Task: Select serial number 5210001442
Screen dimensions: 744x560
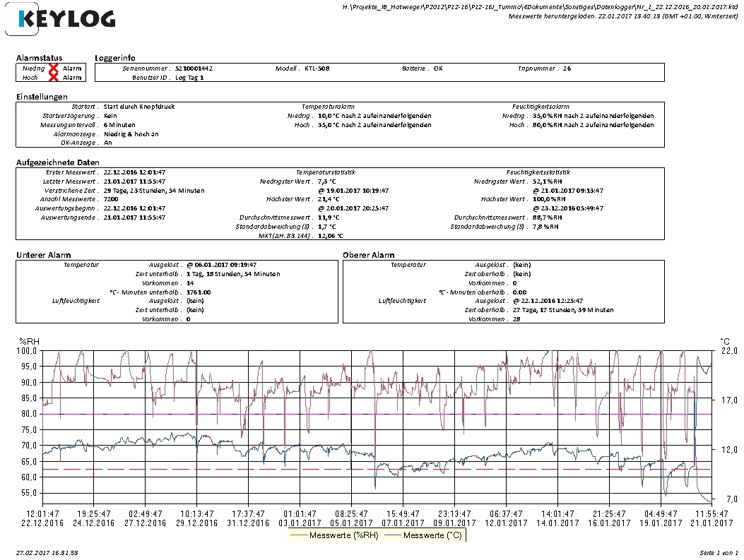Action: pyautogui.click(x=194, y=68)
